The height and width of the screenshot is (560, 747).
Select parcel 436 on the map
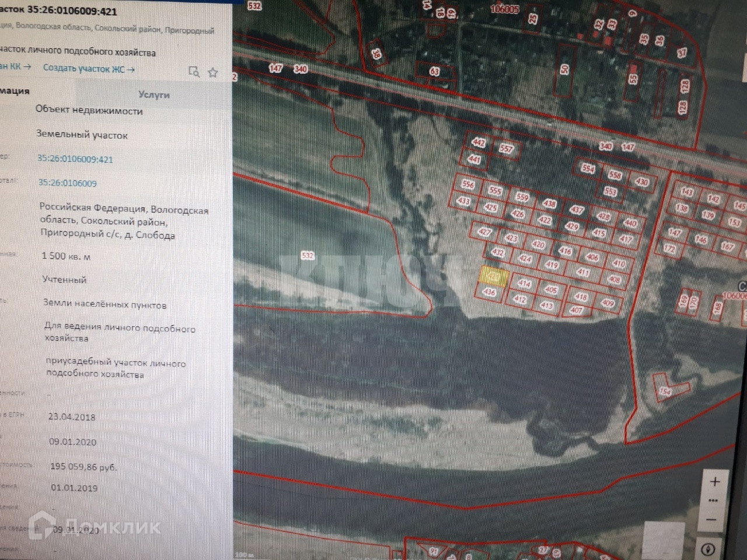489,293
